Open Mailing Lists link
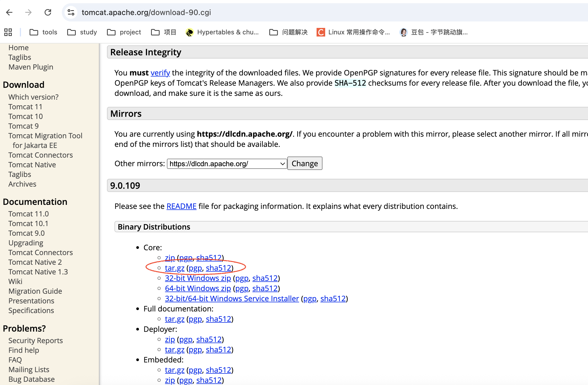Screen dimensions: 588x385 pyautogui.click(x=29, y=369)
